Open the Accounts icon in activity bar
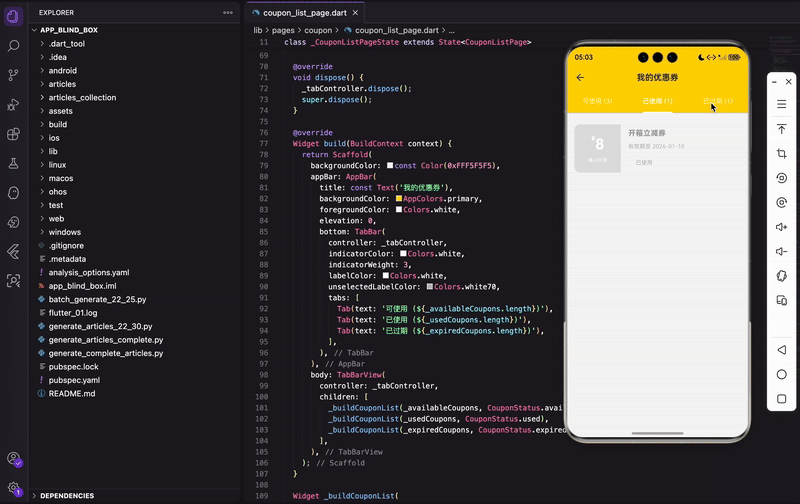Screen dimensions: 800x504 tap(14, 459)
